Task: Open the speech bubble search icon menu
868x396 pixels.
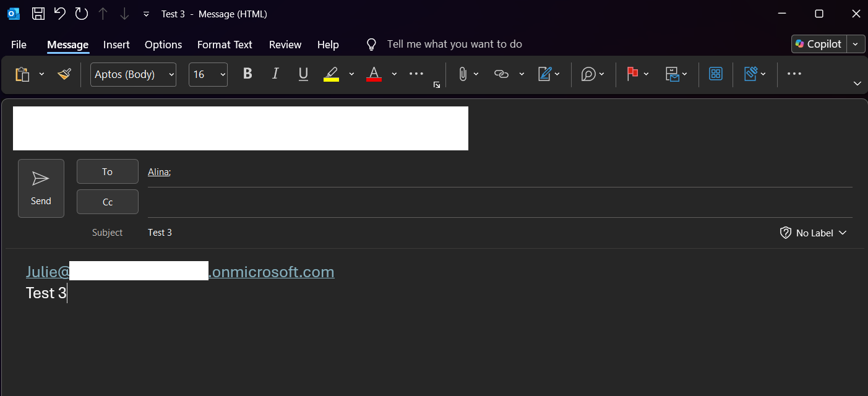Action: click(x=592, y=74)
